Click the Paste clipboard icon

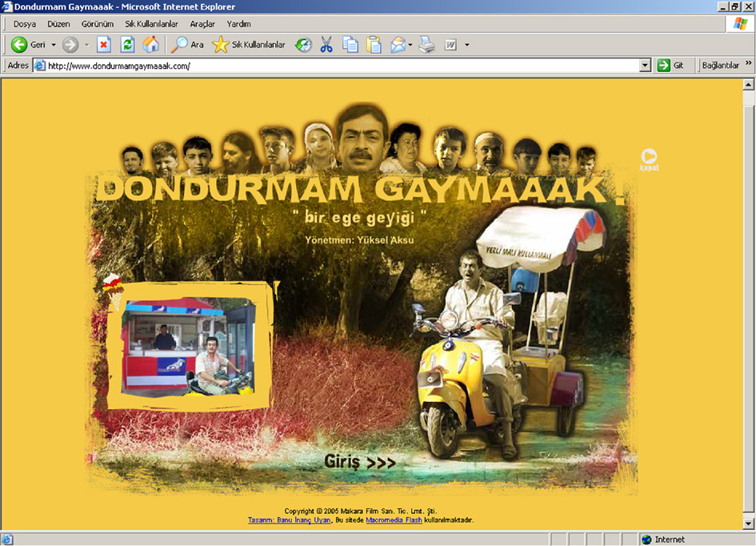pyautogui.click(x=374, y=45)
